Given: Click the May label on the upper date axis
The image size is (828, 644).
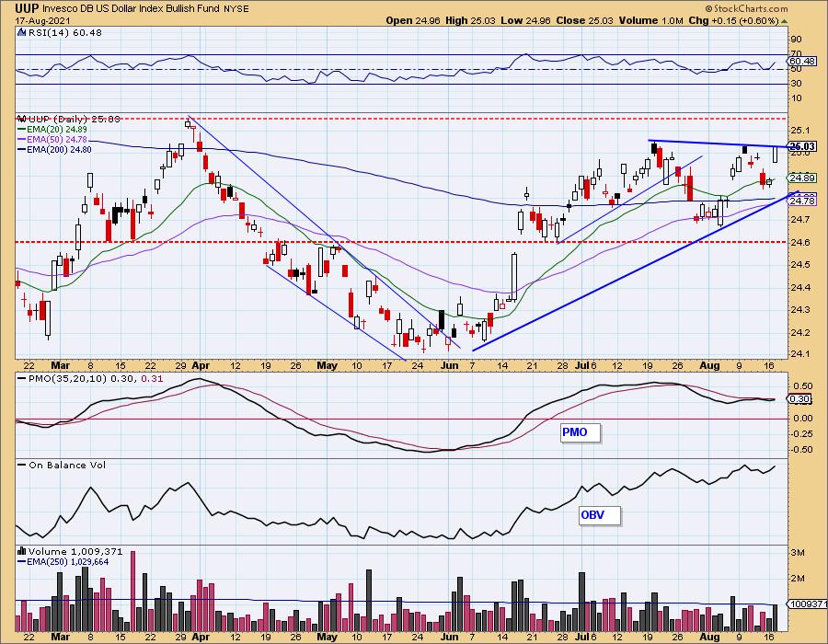Looking at the screenshot, I should click(x=327, y=366).
